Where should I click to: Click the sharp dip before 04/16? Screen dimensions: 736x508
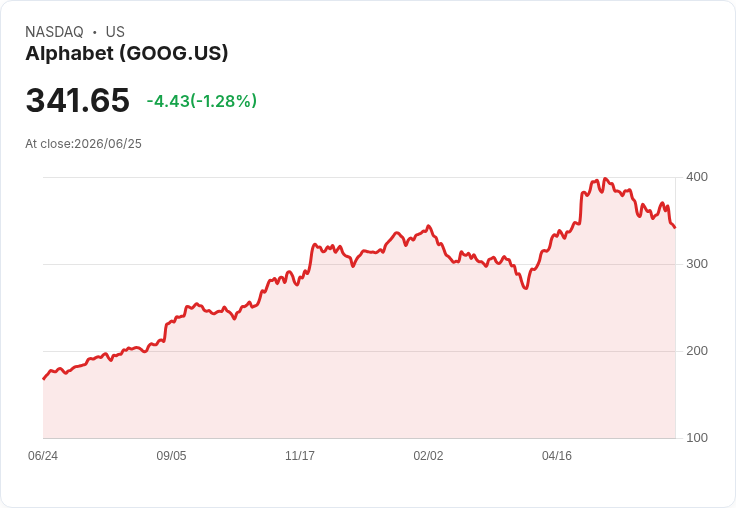tap(526, 288)
